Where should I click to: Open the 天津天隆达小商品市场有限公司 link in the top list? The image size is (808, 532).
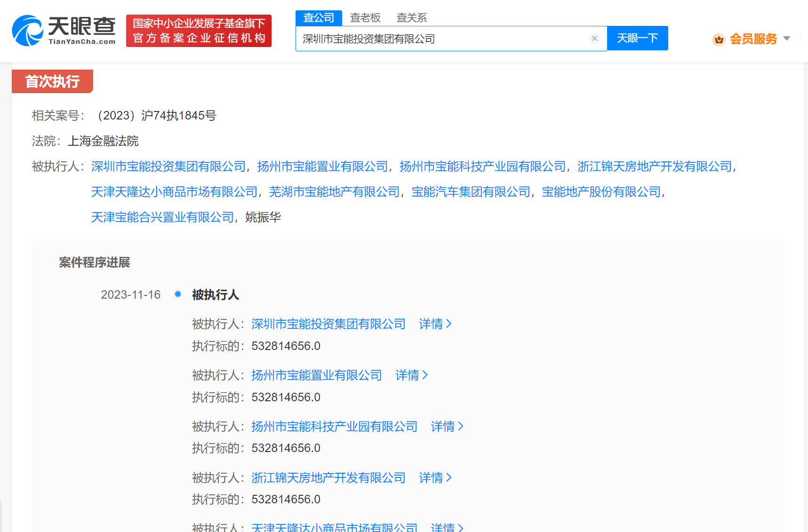point(175,192)
